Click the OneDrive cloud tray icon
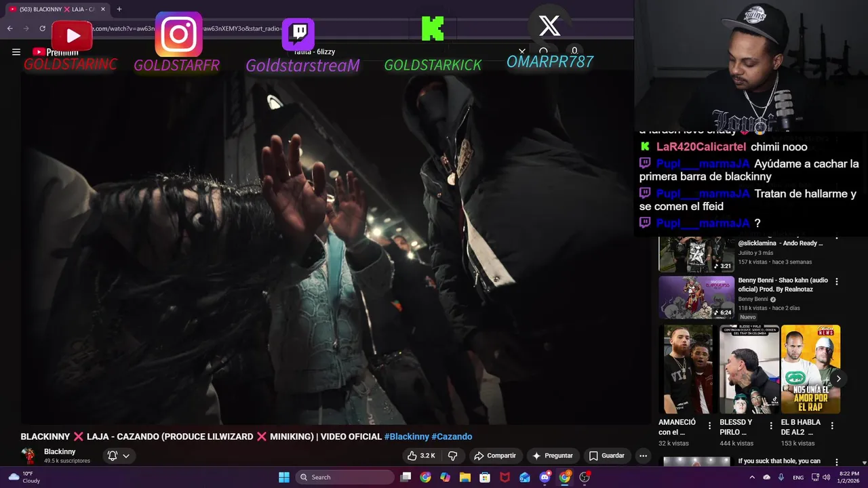 (x=767, y=477)
